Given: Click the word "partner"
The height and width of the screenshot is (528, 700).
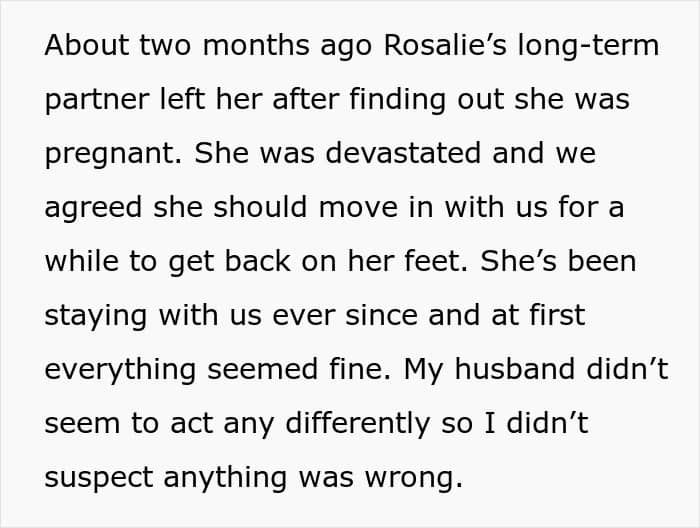Looking at the screenshot, I should pos(92,101).
